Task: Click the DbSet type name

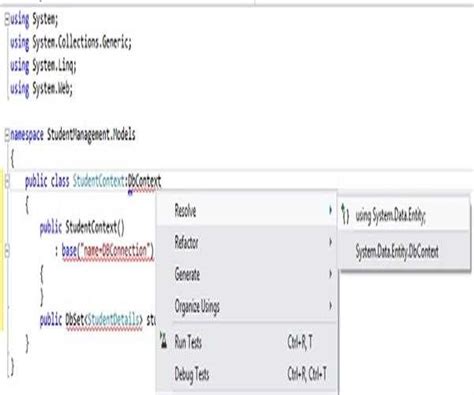Action: (75, 319)
